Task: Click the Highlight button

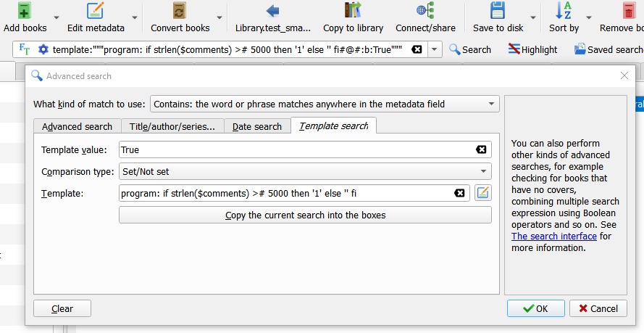Action: click(532, 49)
